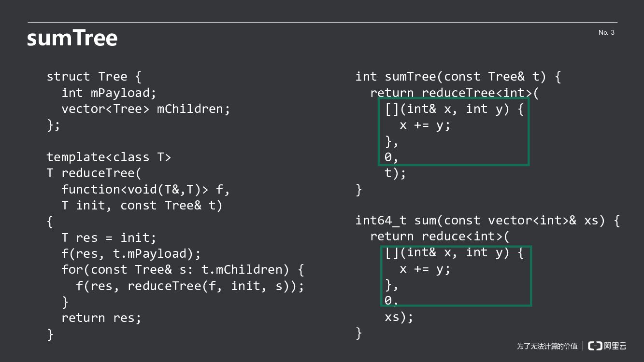Click the declaration "T reduceTree("
The width and height of the screenshot is (644, 362).
94,173
